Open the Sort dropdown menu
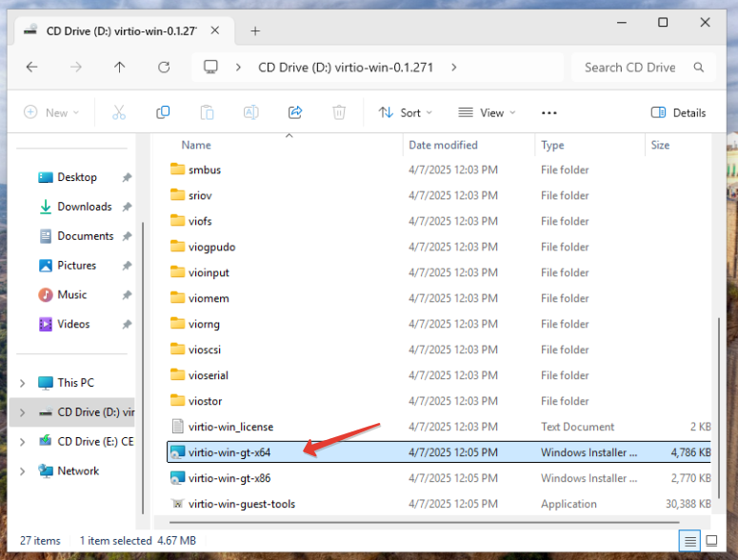 point(406,113)
